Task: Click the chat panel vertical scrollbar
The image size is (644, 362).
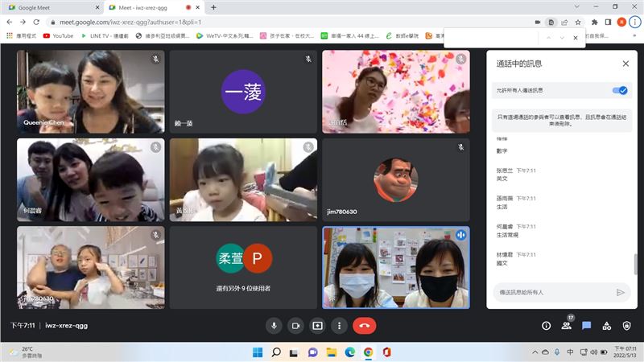Action: (x=635, y=265)
